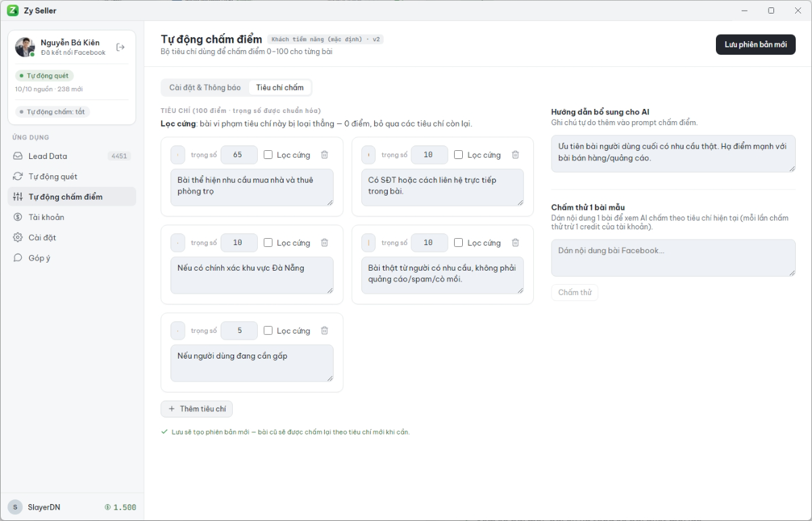The height and width of the screenshot is (521, 812).
Task: Click the SlayerDN avatar circle at the bottom
Action: [x=15, y=507]
